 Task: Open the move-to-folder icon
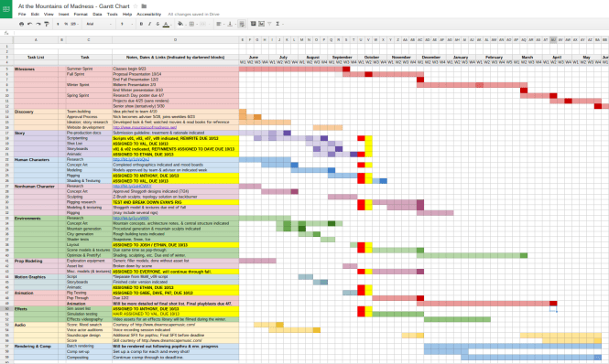[x=144, y=6]
